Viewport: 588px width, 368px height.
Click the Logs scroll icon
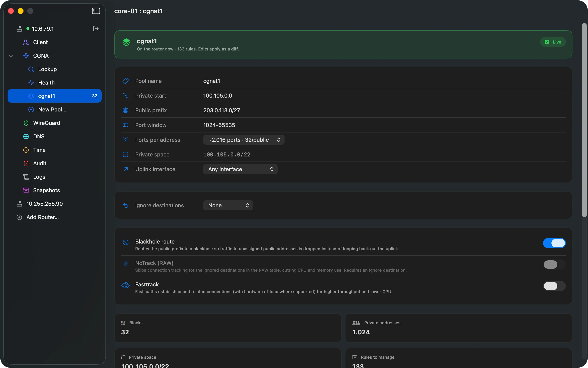pos(26,177)
